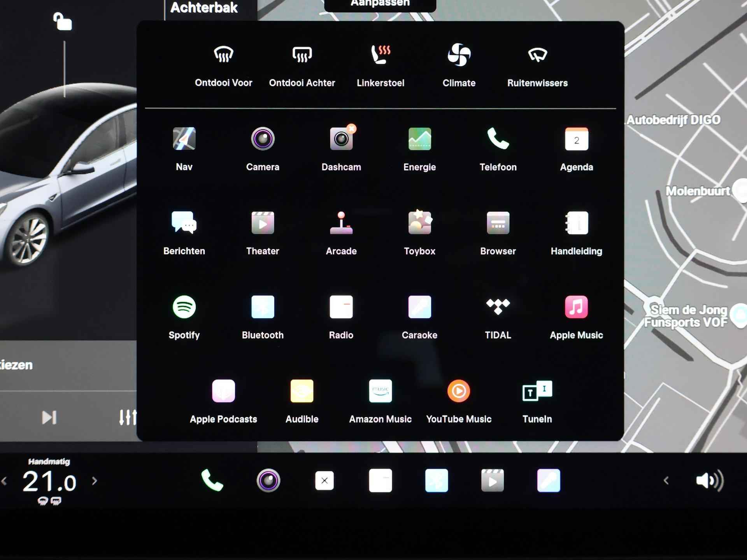
Task: Open the Spotify app
Action: [x=184, y=307]
